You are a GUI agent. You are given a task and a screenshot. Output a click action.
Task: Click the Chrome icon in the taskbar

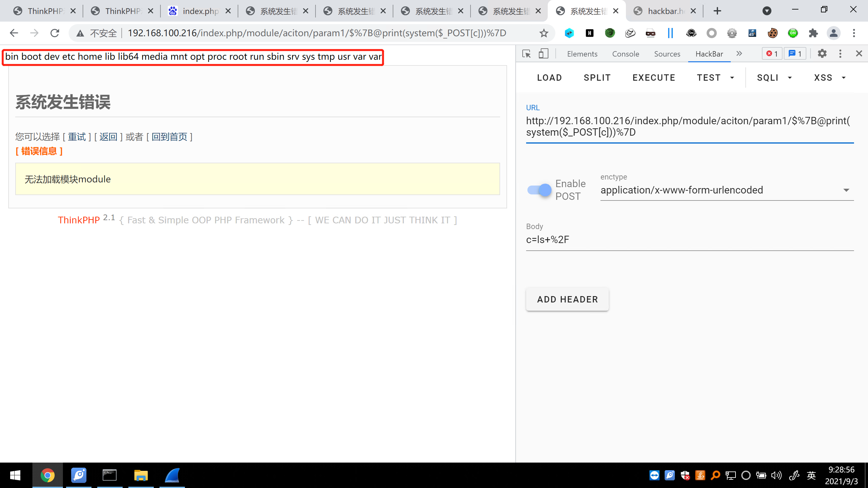point(48,476)
